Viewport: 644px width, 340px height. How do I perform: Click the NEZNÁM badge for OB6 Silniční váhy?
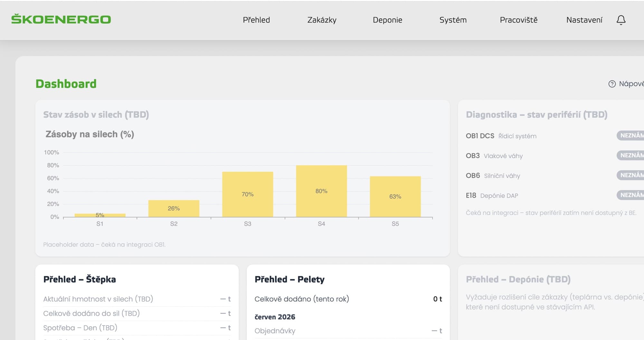[630, 175]
